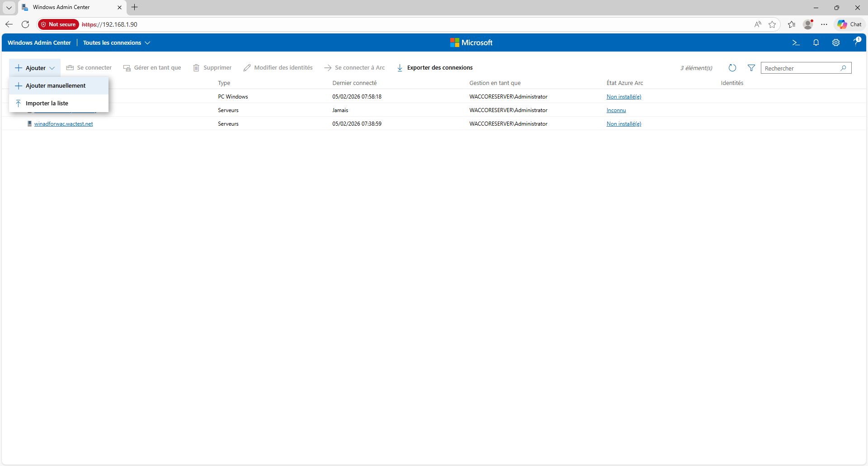Refresh the connections list
868x466 pixels.
click(x=732, y=68)
